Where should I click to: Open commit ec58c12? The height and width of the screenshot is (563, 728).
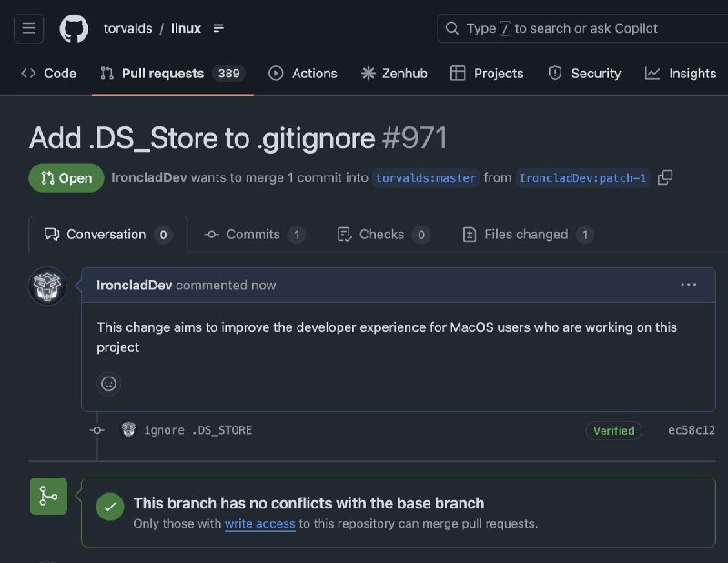pyautogui.click(x=692, y=430)
